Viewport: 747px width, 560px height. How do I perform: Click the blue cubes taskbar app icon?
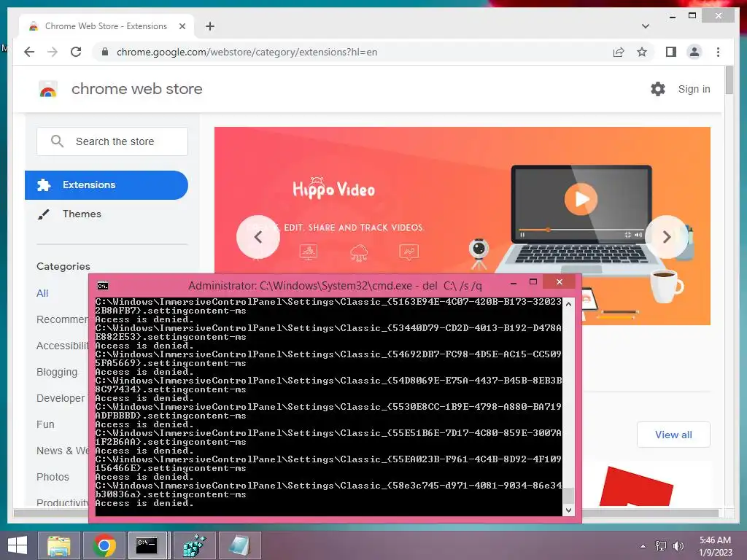point(194,545)
